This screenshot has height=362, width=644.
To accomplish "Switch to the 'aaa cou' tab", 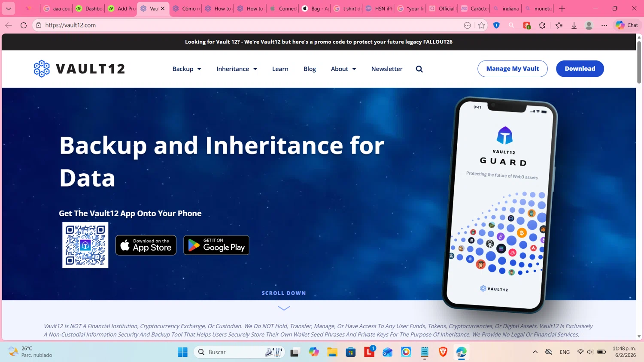I will pos(57,9).
